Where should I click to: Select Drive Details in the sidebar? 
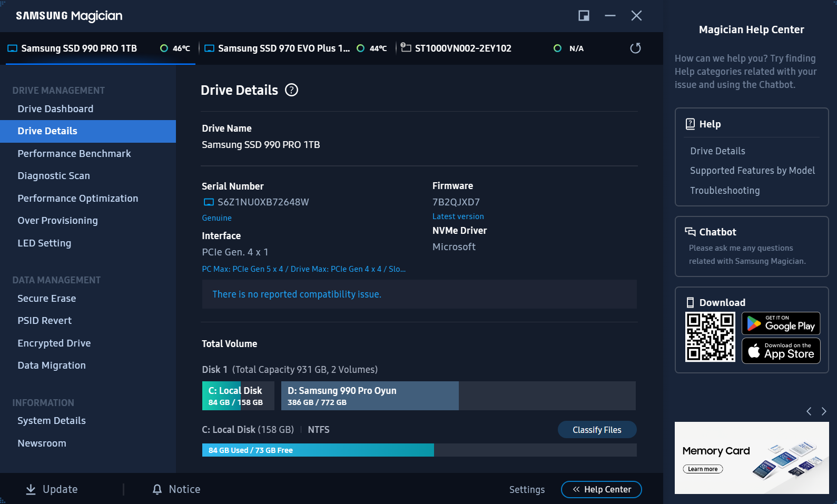coord(88,131)
